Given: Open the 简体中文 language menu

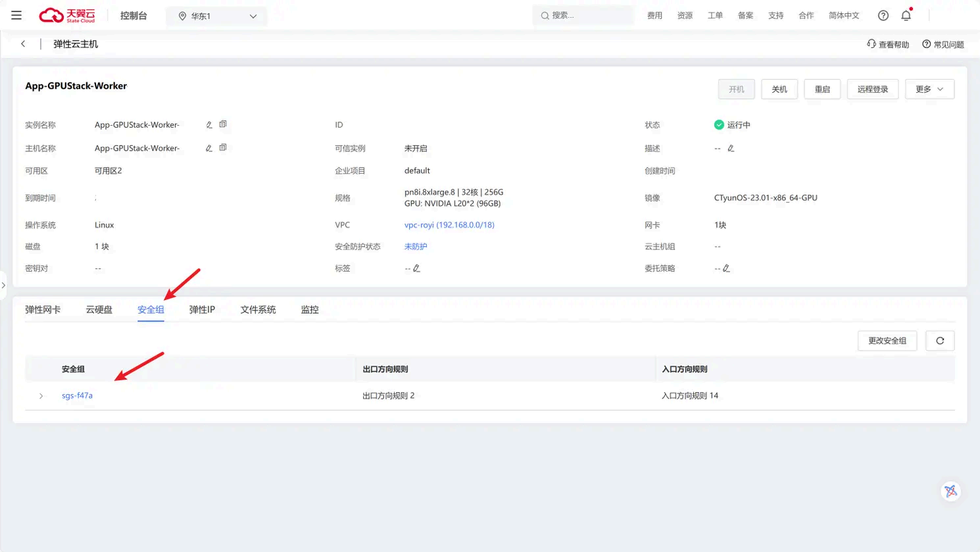Looking at the screenshot, I should pyautogui.click(x=844, y=16).
